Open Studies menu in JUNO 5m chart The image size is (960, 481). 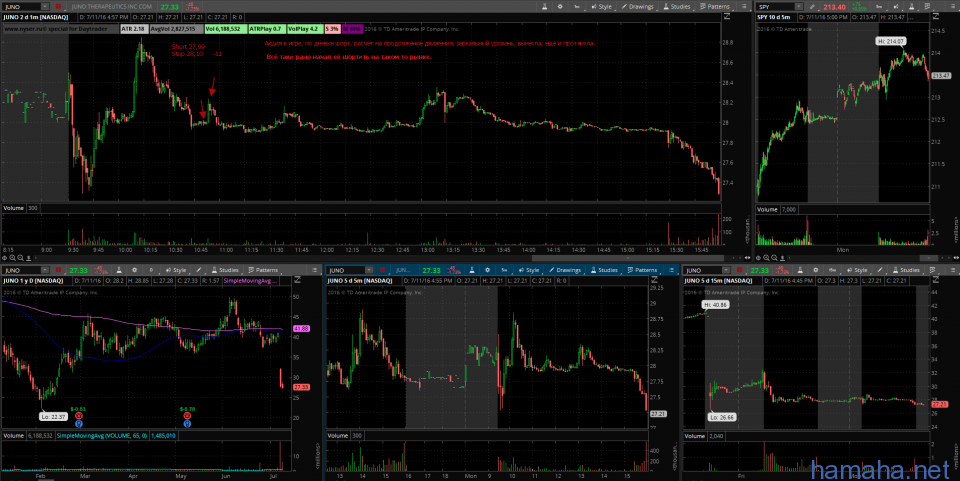[x=604, y=270]
